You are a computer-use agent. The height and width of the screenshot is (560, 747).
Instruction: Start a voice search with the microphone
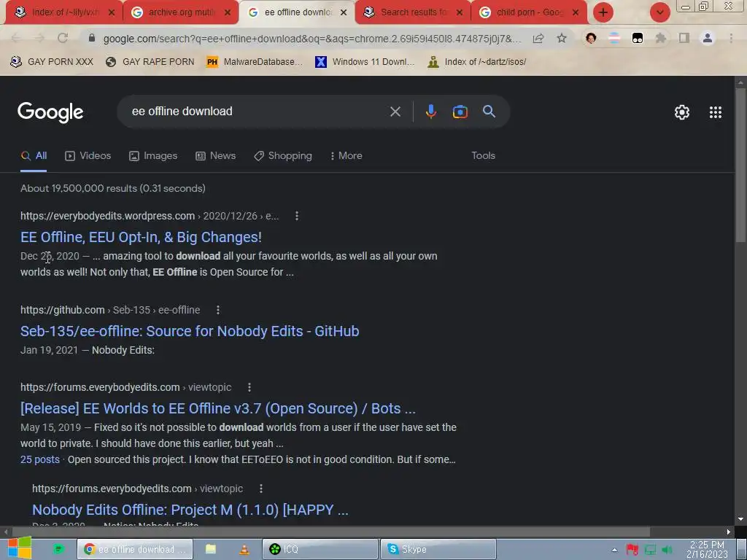click(430, 112)
